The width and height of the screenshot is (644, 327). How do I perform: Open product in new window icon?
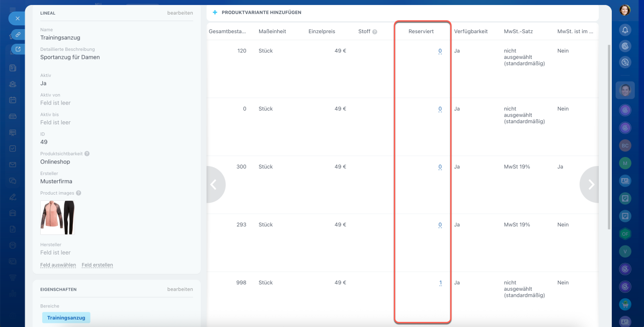point(18,49)
